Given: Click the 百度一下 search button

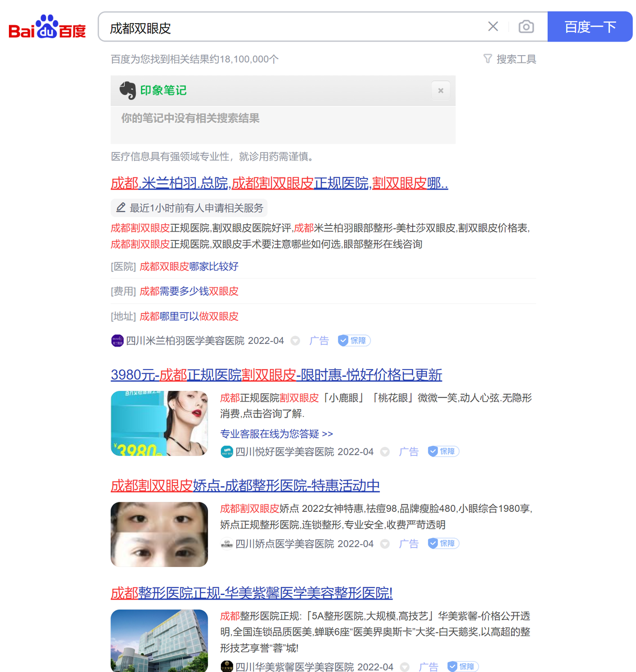Looking at the screenshot, I should pyautogui.click(x=590, y=27).
